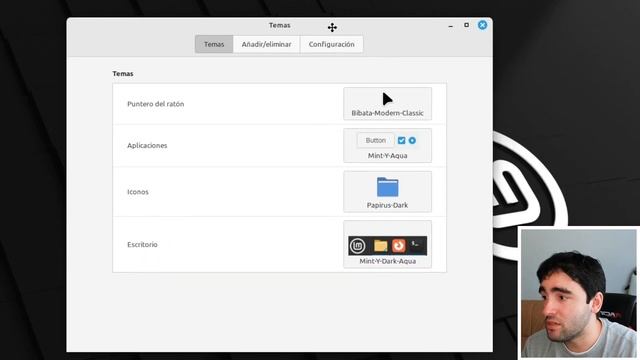Click the Iconos row label

pyautogui.click(x=138, y=192)
